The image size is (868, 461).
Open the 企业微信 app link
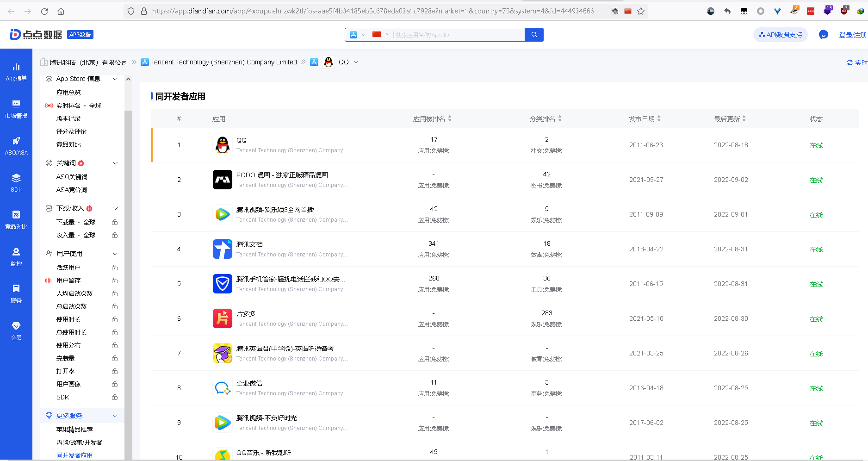[x=249, y=383]
